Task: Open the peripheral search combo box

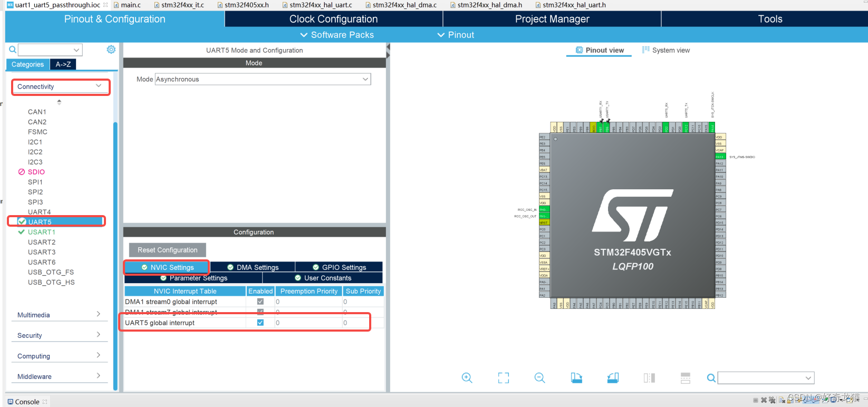Action: click(x=50, y=50)
